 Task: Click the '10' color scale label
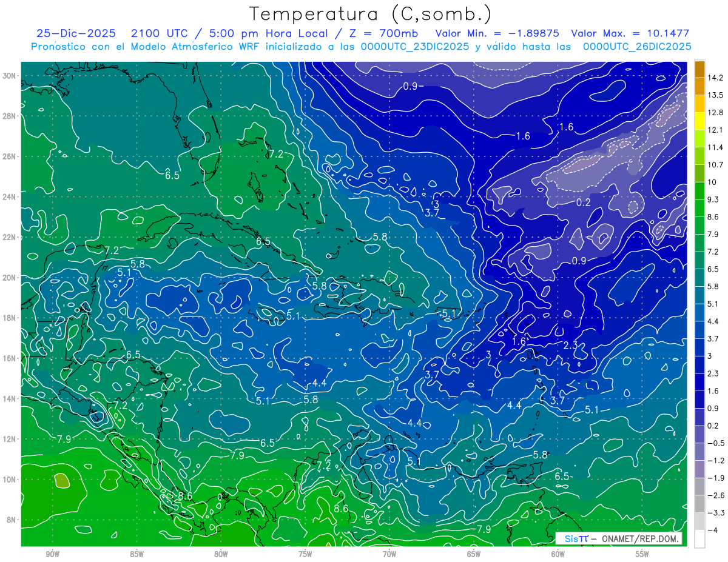coord(712,182)
